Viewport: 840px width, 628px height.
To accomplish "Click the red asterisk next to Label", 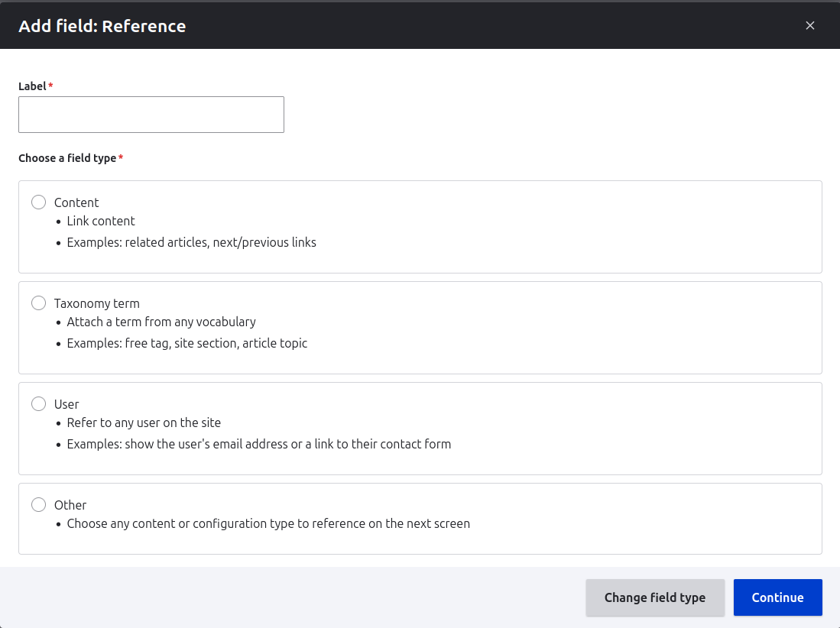I will (50, 85).
